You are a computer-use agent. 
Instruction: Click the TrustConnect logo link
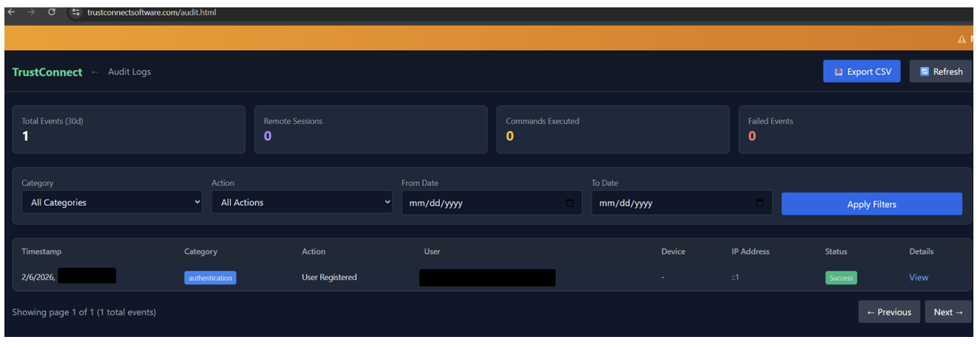[x=47, y=72]
